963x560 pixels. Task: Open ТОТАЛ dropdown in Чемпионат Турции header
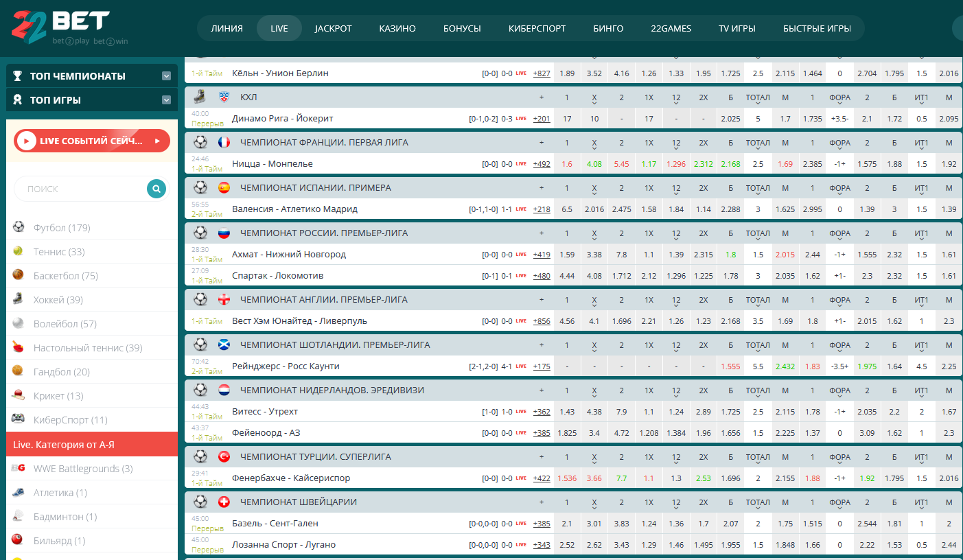tap(758, 458)
